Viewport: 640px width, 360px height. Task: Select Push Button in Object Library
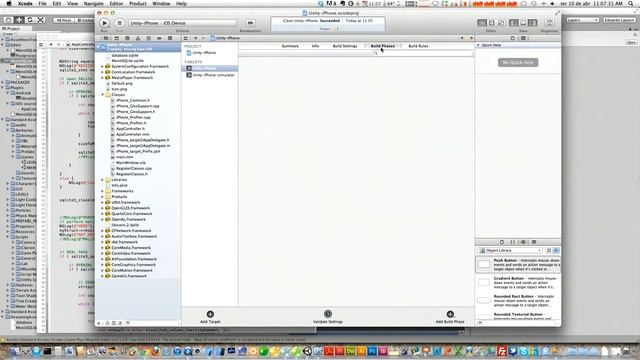point(518,264)
